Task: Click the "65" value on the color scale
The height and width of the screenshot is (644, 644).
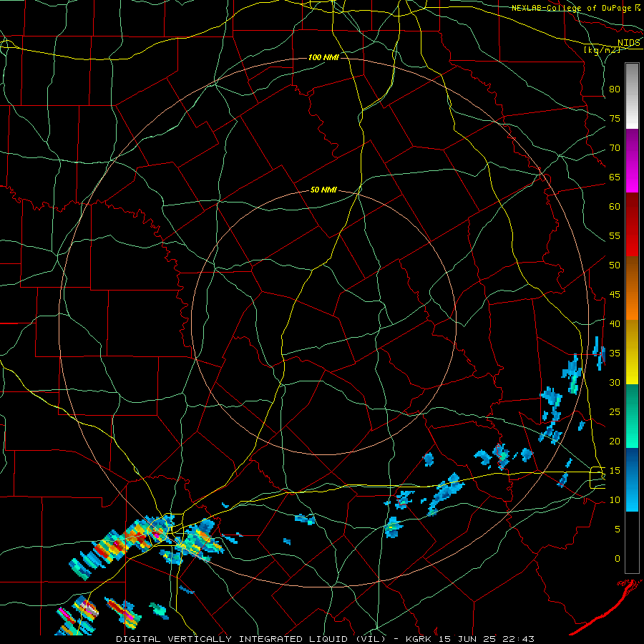Action: point(615,177)
